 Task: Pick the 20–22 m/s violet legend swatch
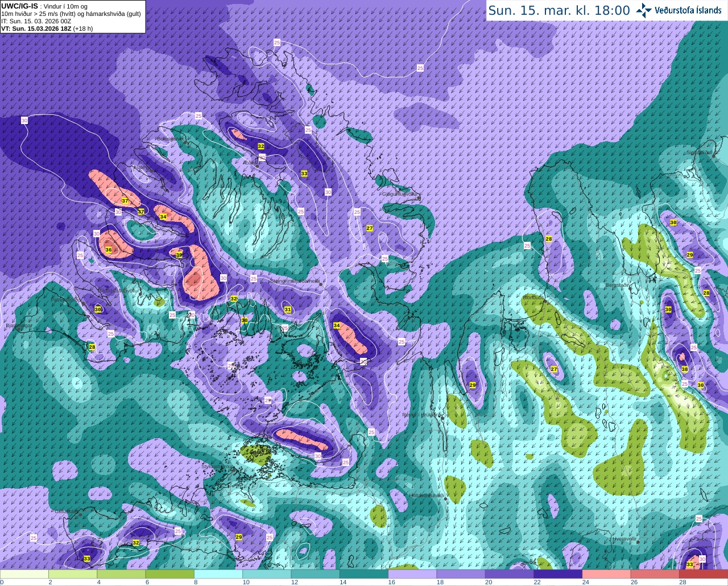coord(510,574)
